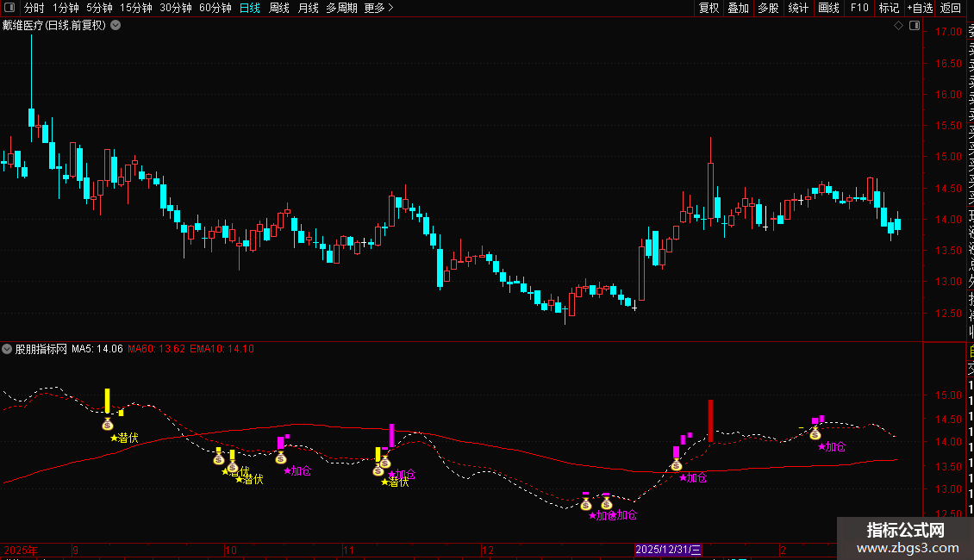This screenshot has height=560, width=974.
Task: Select the 1分钟 period tab
Action: click(66, 8)
